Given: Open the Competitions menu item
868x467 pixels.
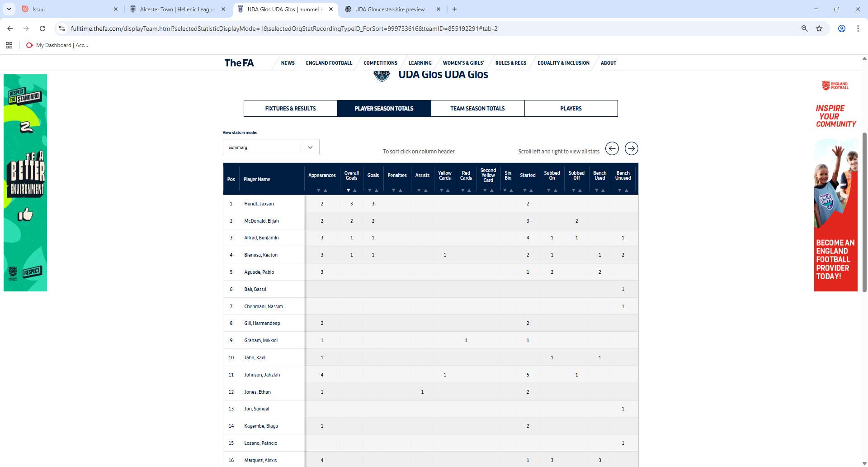Looking at the screenshot, I should click(380, 63).
